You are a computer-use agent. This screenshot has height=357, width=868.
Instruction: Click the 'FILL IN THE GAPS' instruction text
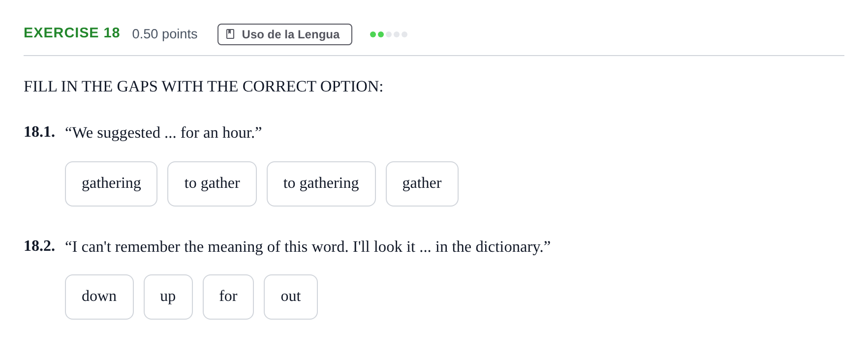(x=203, y=87)
